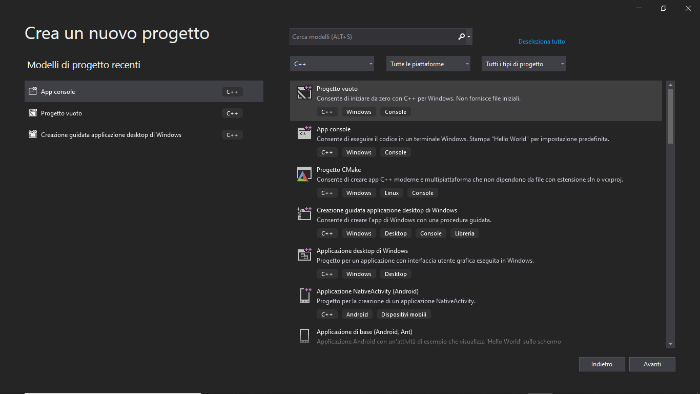
Task: Click the Dispositivi mobili tag
Action: [x=404, y=314]
